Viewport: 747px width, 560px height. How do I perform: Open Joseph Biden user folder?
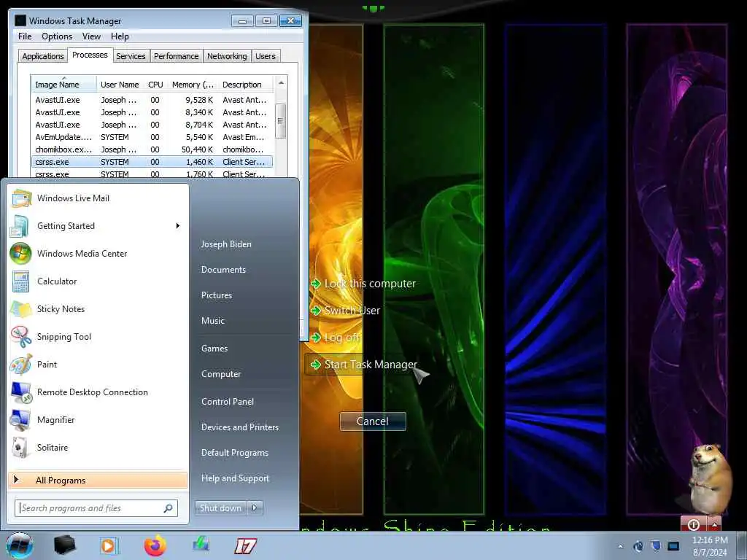[226, 244]
